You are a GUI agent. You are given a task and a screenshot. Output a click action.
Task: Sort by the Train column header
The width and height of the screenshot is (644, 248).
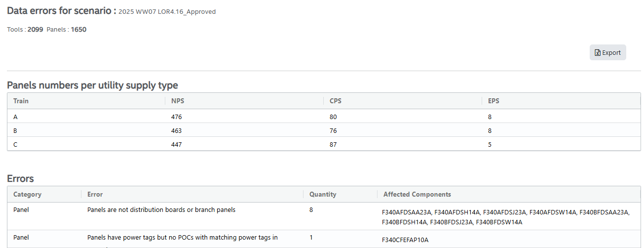point(21,101)
